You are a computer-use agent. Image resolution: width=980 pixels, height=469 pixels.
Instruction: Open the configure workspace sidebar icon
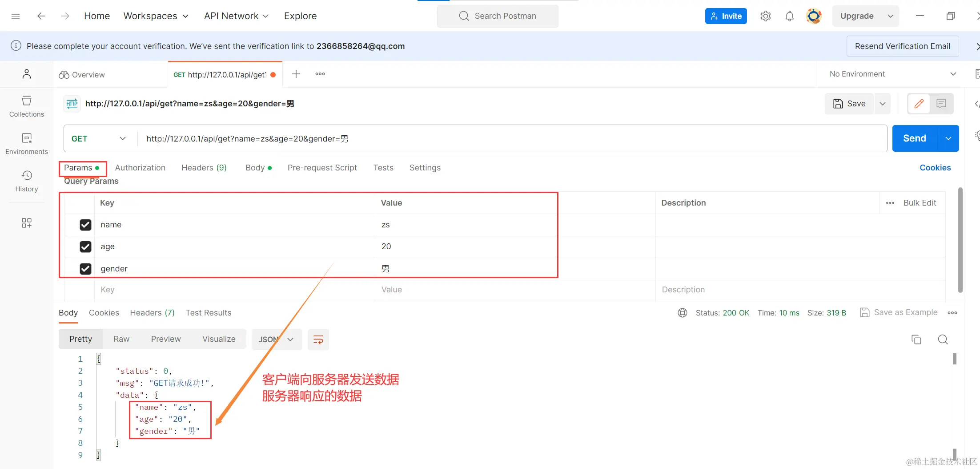click(27, 223)
